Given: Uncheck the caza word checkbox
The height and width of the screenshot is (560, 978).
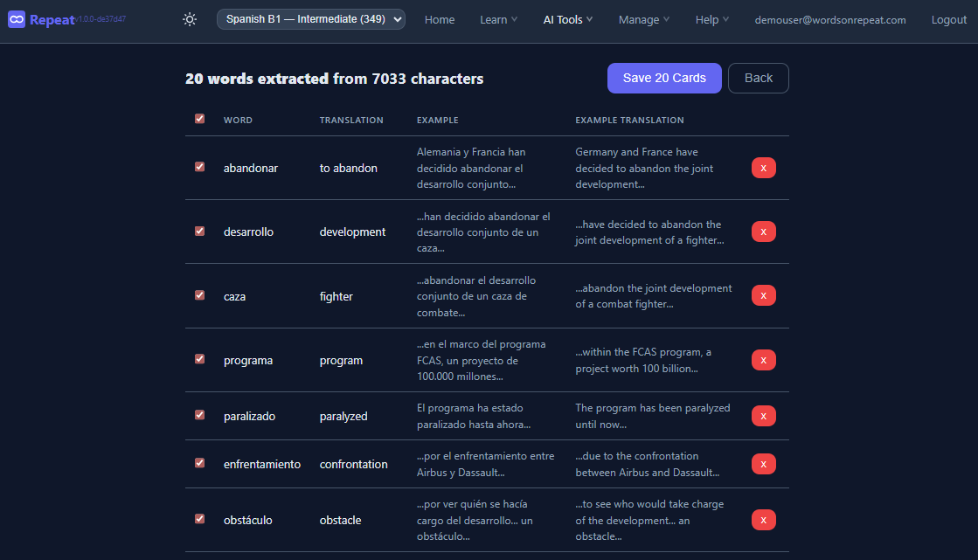Looking at the screenshot, I should (199, 295).
